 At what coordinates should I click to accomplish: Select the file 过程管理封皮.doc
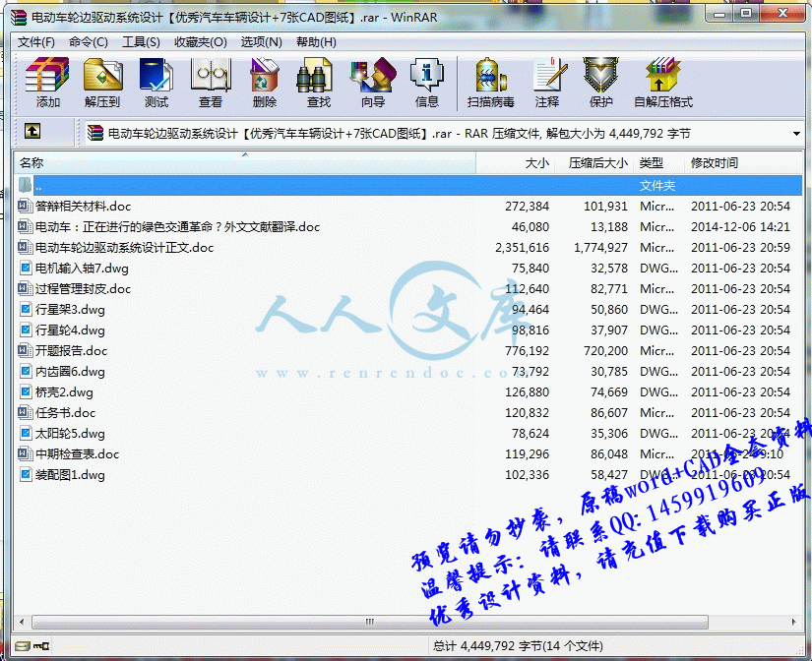(83, 289)
